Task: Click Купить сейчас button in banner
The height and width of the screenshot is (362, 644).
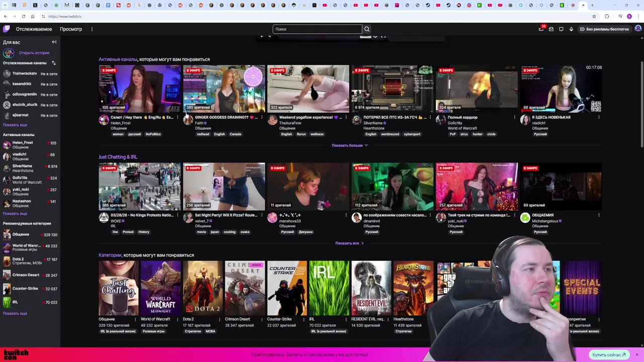Action: [609, 354]
